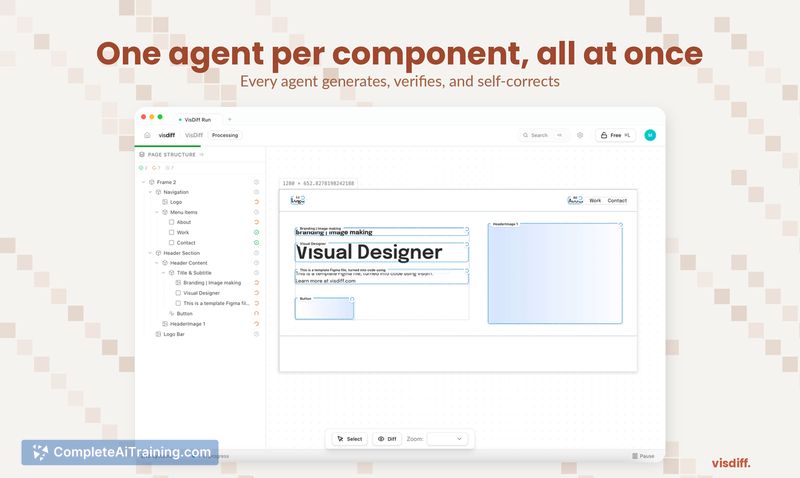Screen dimensions: 800x478
Task: Click the Visual Designer heading on canvas
Action: click(x=369, y=252)
